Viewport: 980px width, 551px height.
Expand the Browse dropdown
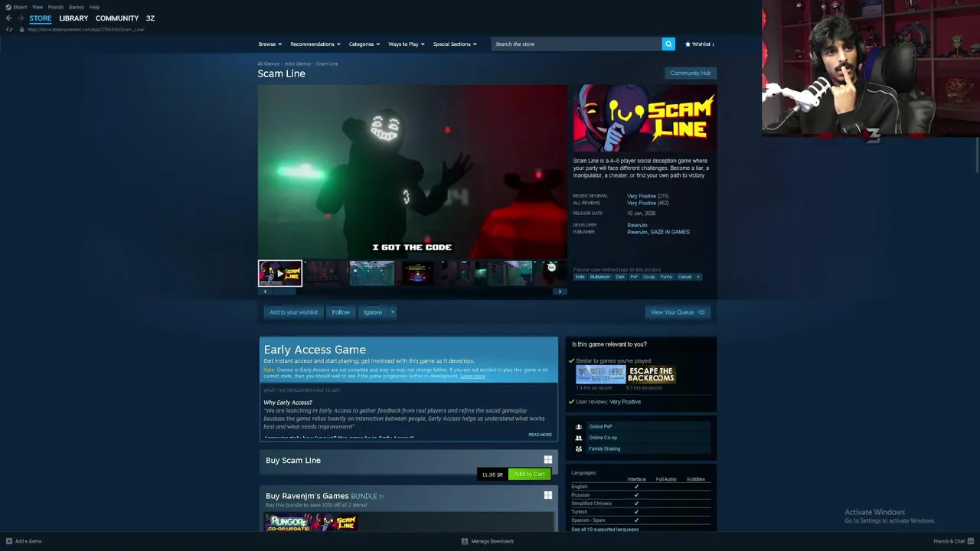coord(270,44)
